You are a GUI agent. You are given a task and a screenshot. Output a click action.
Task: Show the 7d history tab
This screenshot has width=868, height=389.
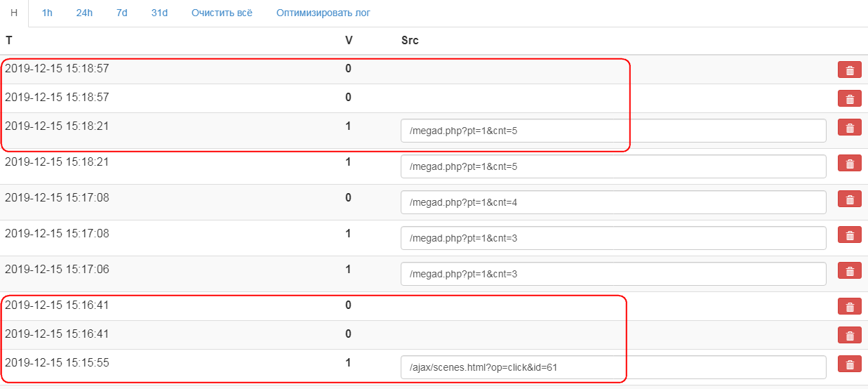click(x=122, y=13)
